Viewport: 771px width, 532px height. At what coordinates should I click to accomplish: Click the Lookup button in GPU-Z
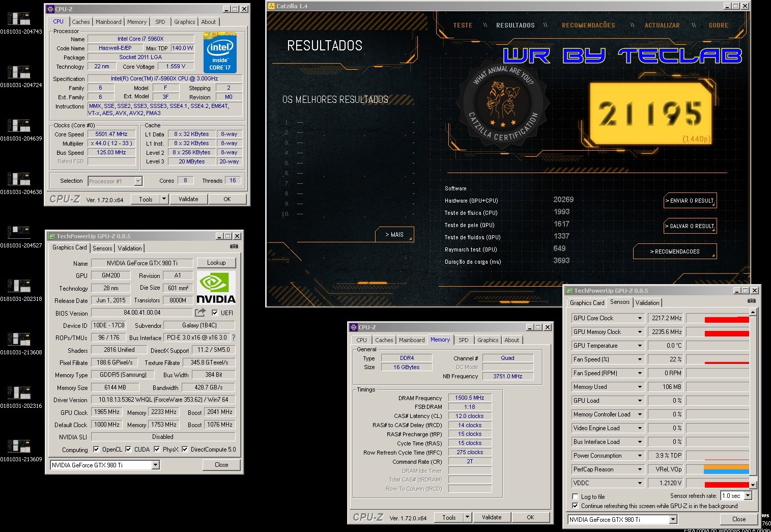click(x=216, y=263)
